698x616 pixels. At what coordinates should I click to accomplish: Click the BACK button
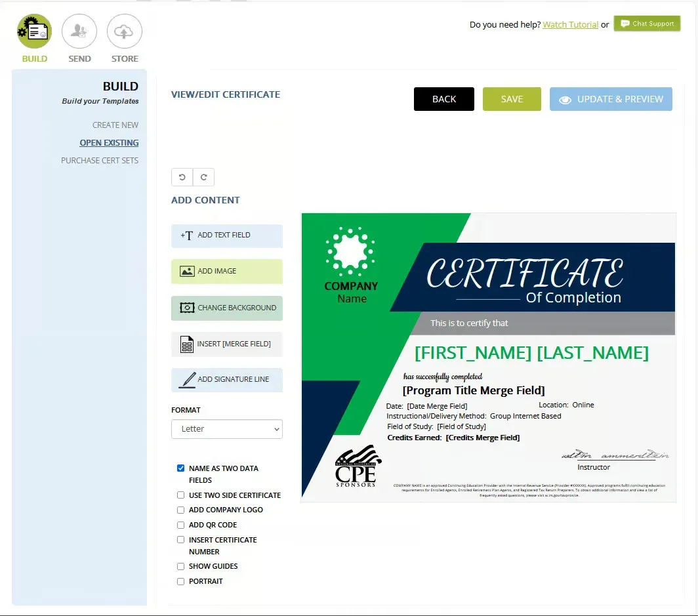pos(444,99)
